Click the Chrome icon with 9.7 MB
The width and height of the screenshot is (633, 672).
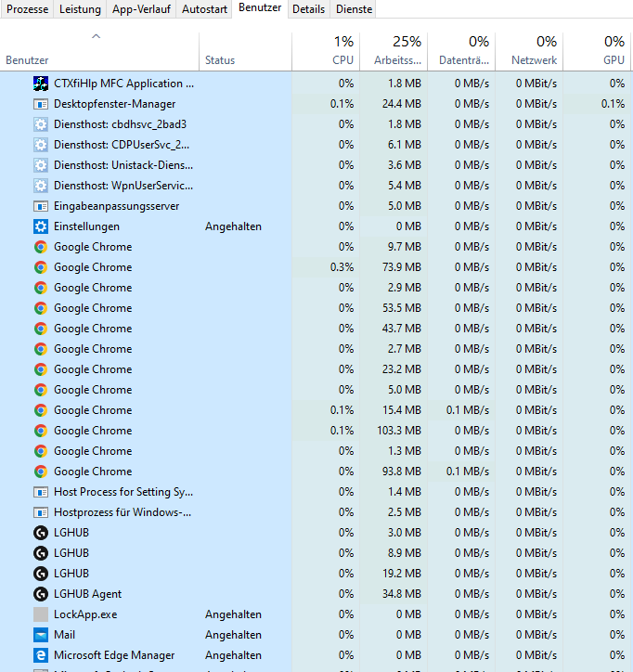tap(41, 247)
